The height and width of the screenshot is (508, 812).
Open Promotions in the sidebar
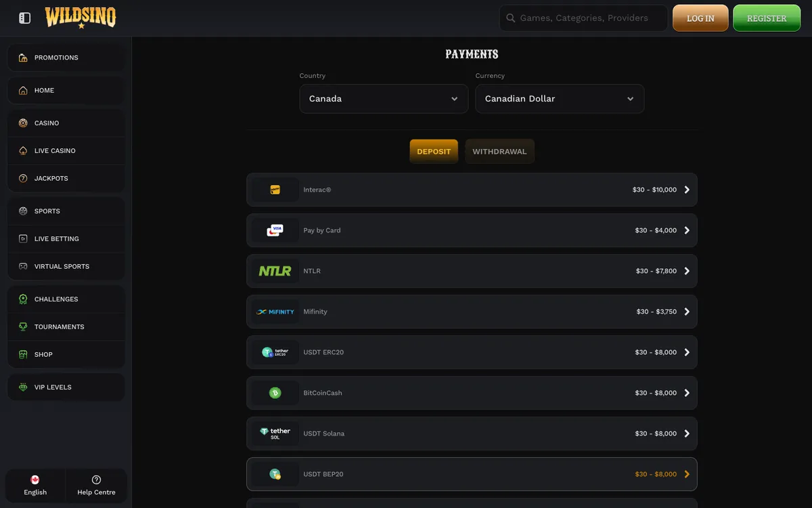coord(66,58)
